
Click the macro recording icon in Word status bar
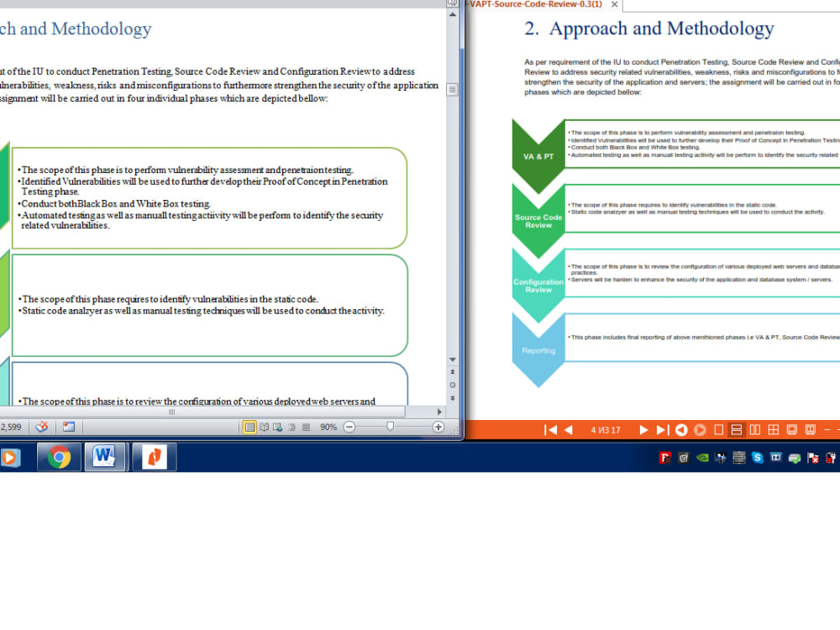point(69,427)
